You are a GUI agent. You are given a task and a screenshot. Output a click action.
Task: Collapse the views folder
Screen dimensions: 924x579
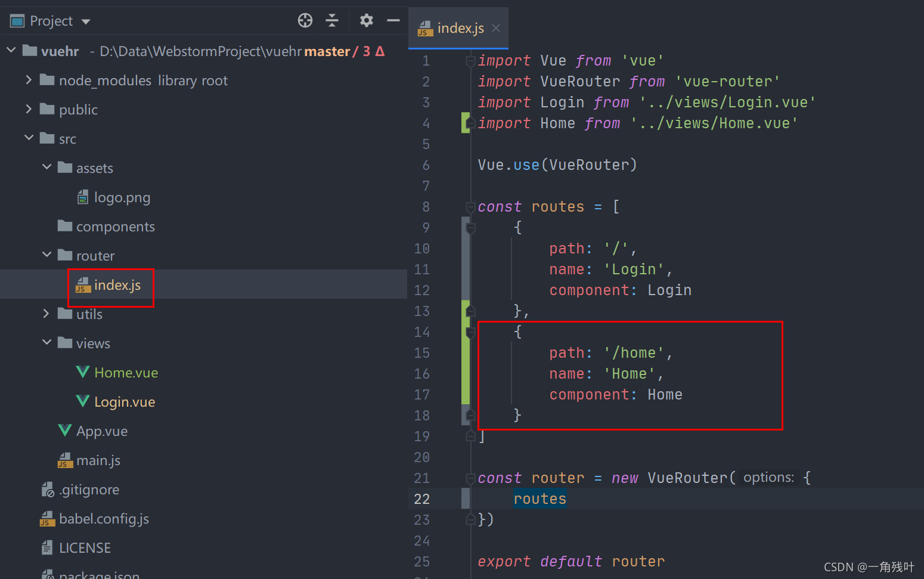click(47, 342)
